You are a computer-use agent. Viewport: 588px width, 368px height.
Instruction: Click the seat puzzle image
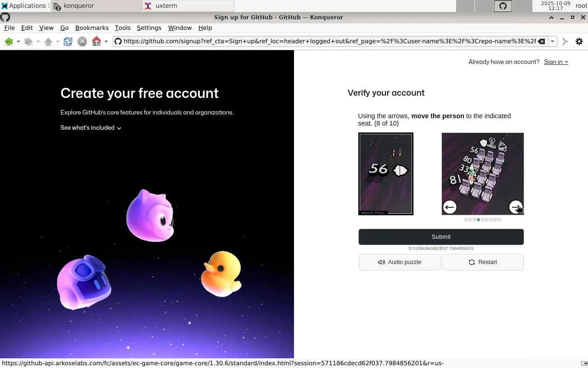(x=483, y=174)
